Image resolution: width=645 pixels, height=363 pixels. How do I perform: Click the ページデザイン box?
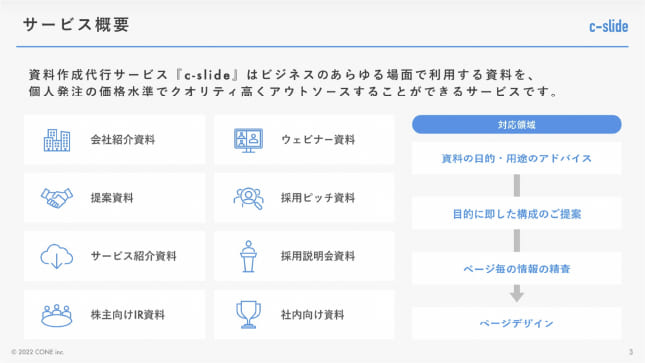[x=517, y=323]
